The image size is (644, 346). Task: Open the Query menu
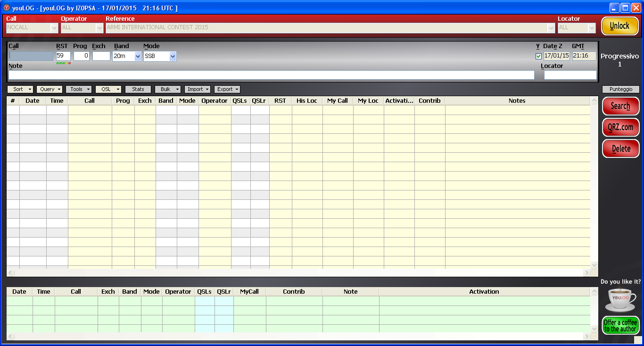tap(50, 89)
